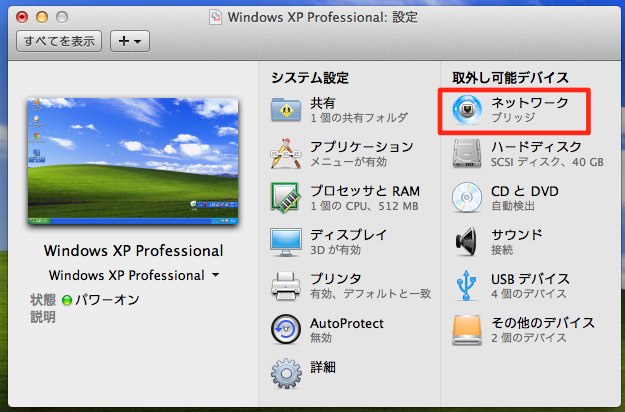Click the 2 個のデバイス text
The height and width of the screenshot is (412, 625).
[x=529, y=337]
